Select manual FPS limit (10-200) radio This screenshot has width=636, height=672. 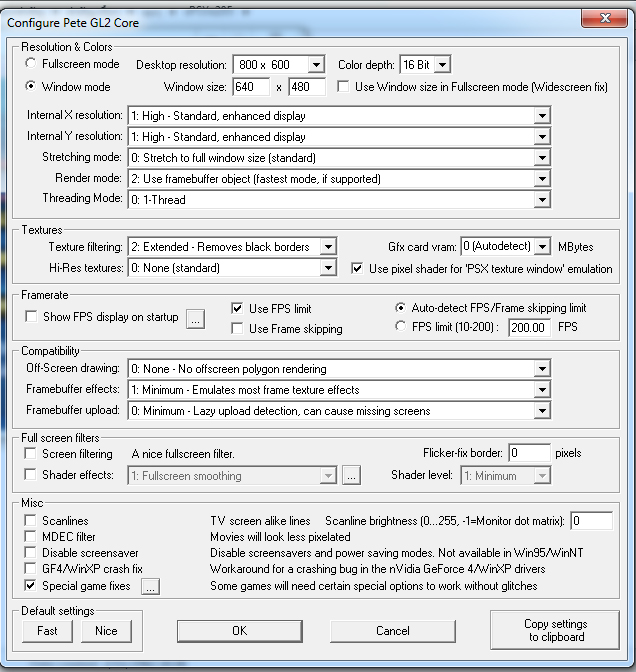pos(400,327)
